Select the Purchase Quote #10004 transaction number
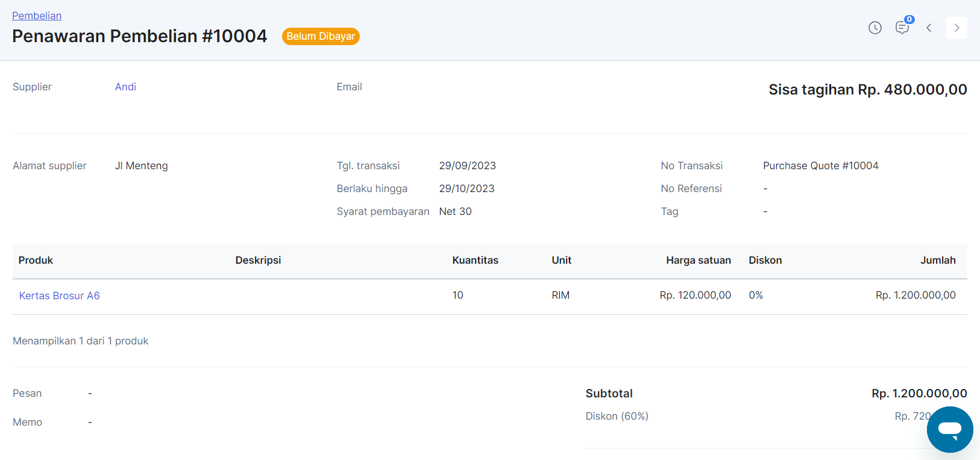This screenshot has height=460, width=980. pos(820,166)
